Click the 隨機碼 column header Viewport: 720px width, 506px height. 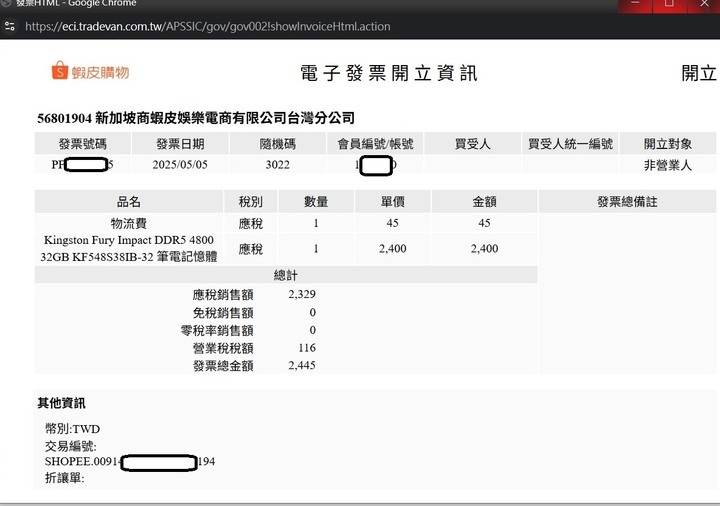277,144
